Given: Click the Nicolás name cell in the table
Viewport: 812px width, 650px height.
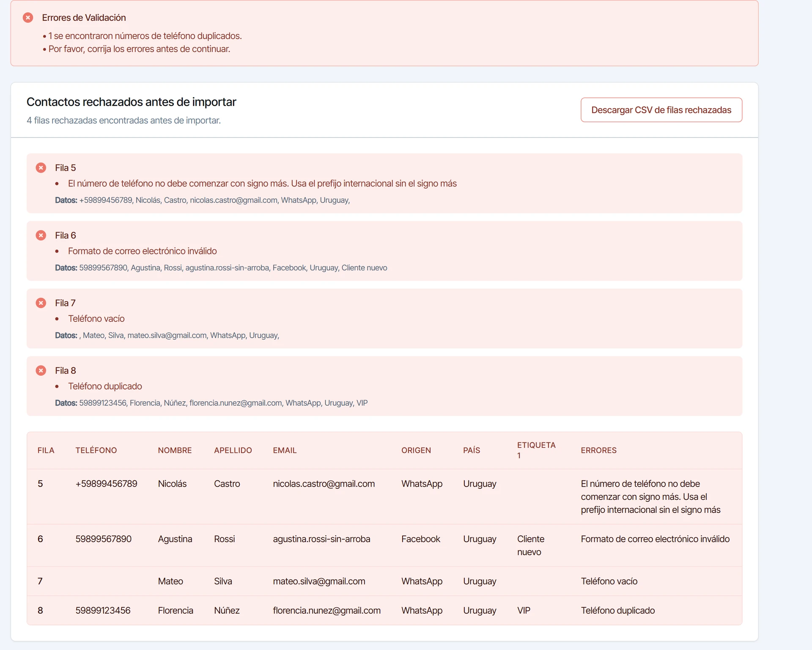Looking at the screenshot, I should pos(172,484).
